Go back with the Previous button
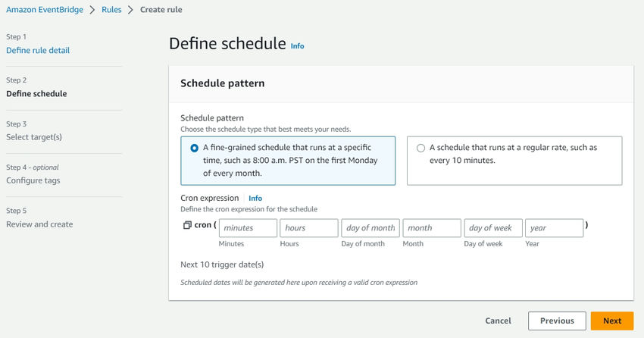This screenshot has height=338, width=644. 557,321
